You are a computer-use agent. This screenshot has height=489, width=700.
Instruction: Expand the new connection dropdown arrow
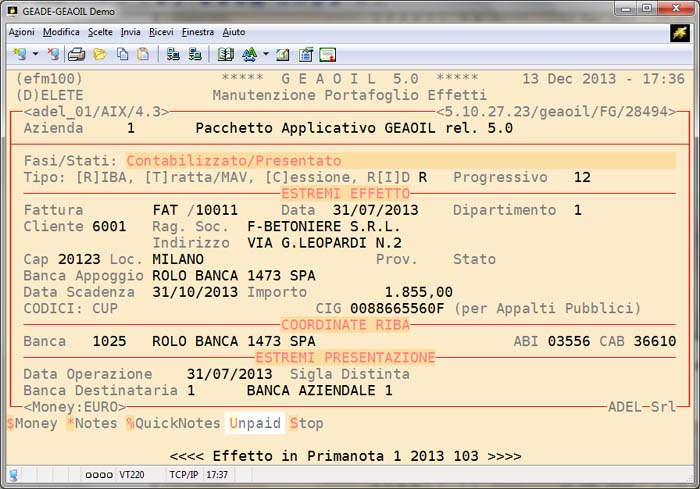click(35, 54)
